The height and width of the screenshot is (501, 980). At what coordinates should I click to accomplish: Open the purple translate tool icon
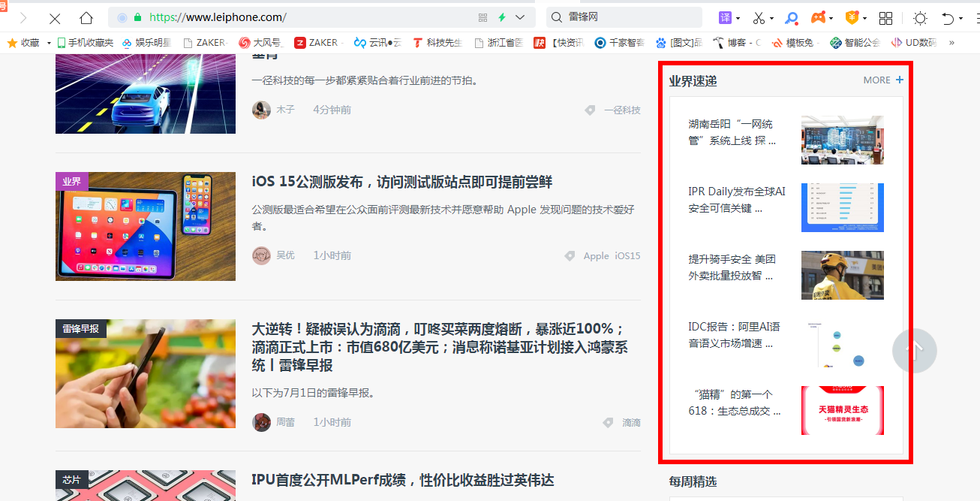[725, 17]
